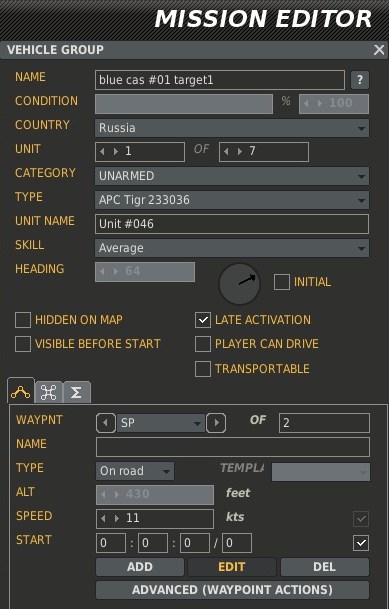Click the START hours field

click(111, 543)
